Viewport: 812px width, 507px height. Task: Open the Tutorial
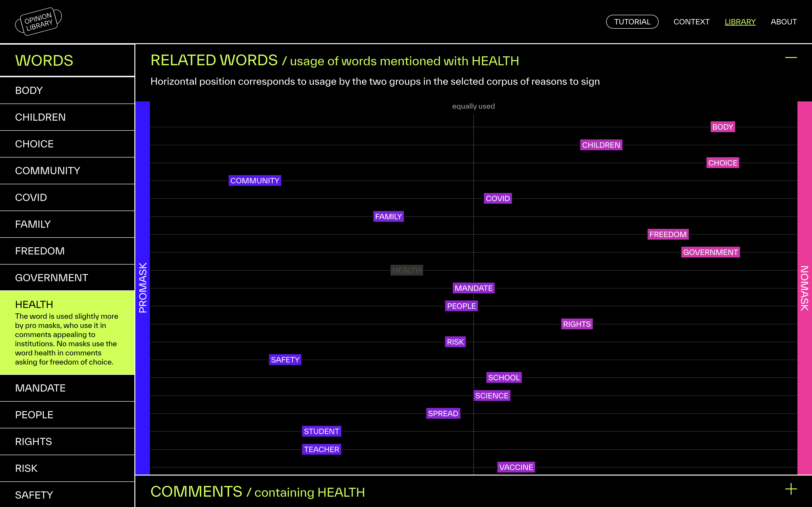(632, 22)
